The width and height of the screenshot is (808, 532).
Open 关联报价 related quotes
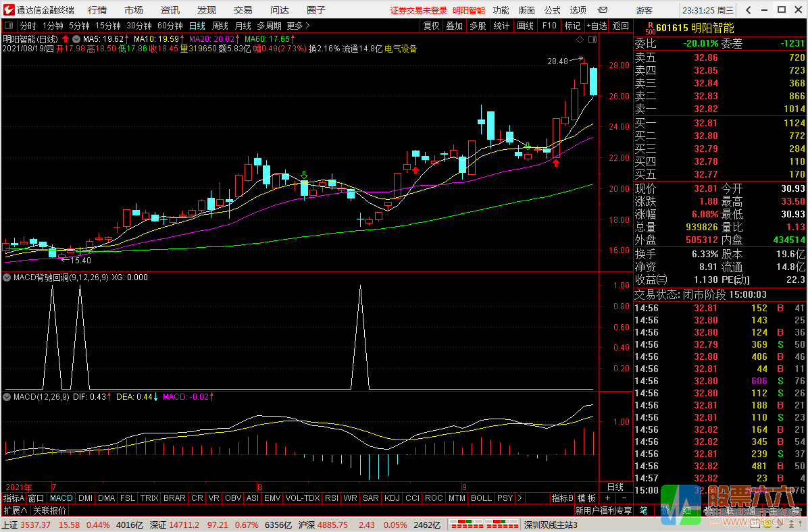50,510
